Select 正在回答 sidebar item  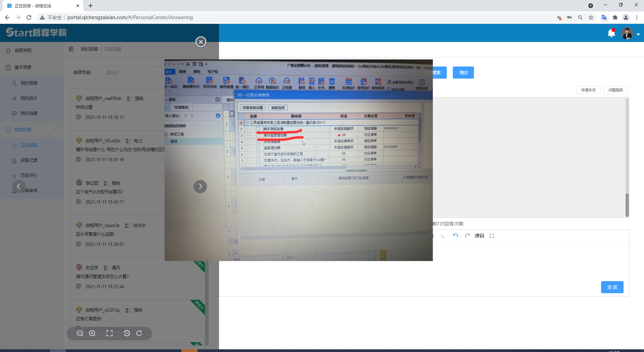(29, 145)
